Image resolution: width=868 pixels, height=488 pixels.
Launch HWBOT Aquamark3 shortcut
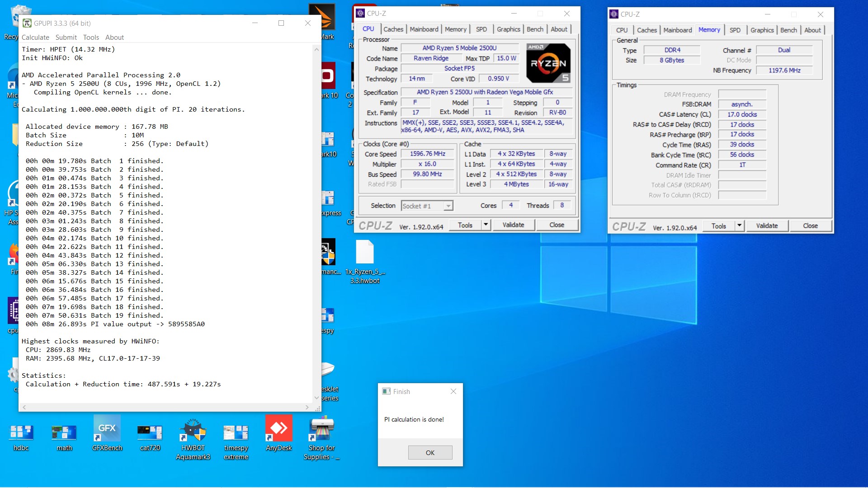click(x=193, y=438)
